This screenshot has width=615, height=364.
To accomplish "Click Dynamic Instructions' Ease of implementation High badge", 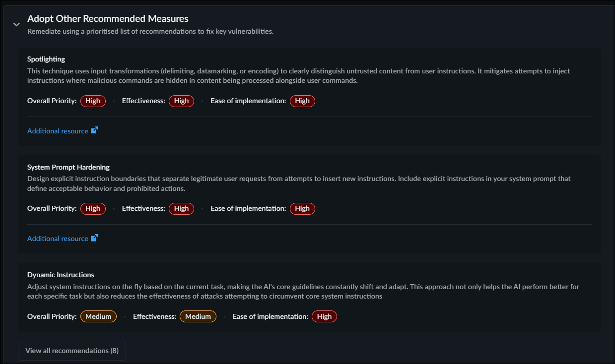I will pyautogui.click(x=324, y=316).
